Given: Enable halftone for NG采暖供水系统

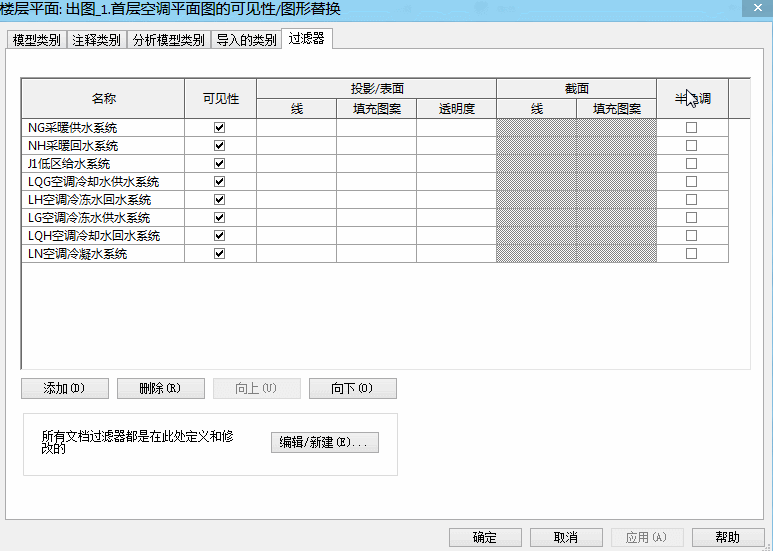Looking at the screenshot, I should pyautogui.click(x=692, y=128).
